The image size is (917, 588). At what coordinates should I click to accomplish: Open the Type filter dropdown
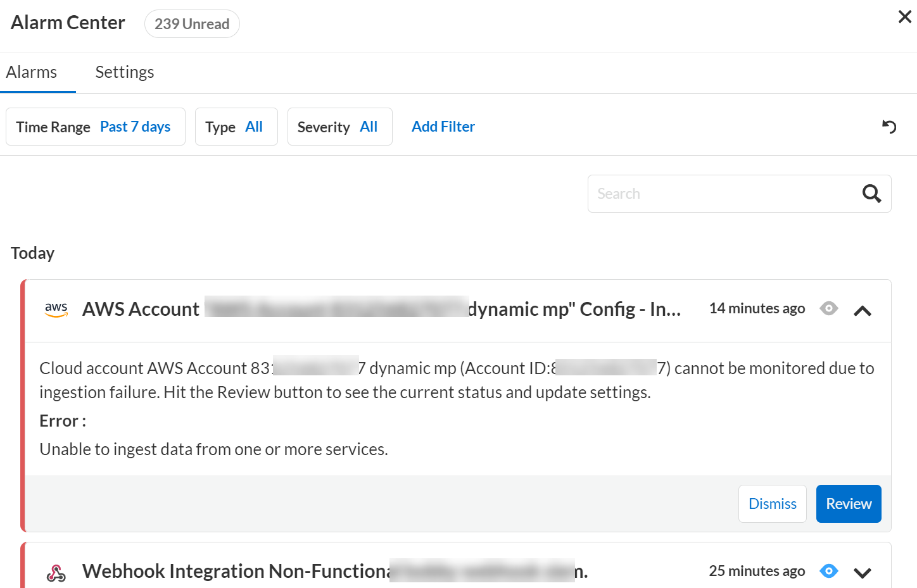[x=236, y=127]
